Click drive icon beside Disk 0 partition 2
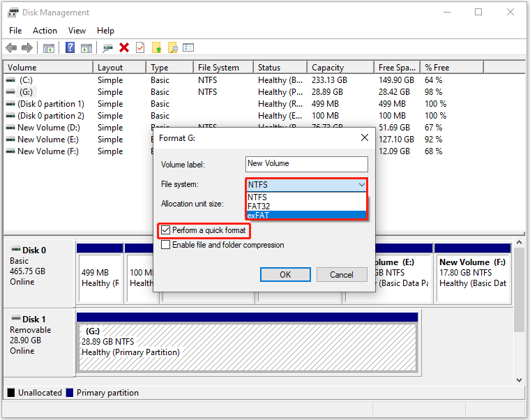The height and width of the screenshot is (420, 530). point(11,116)
